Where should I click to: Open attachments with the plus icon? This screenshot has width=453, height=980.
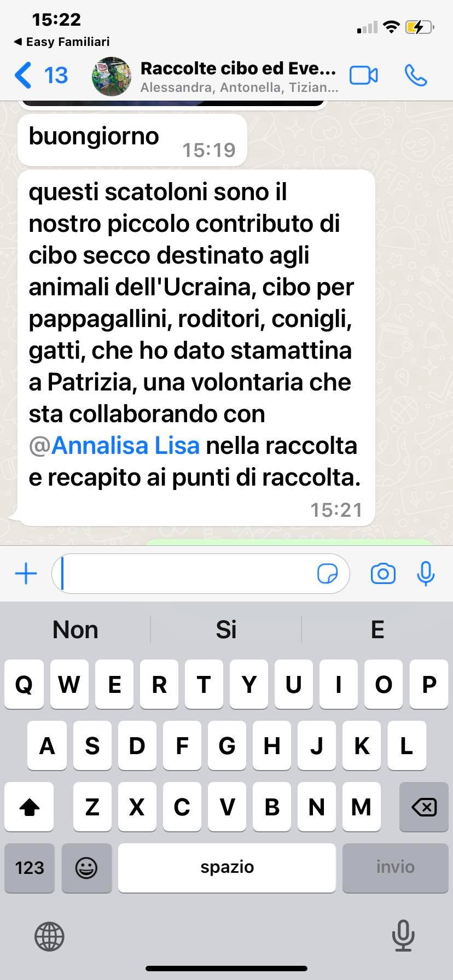[x=26, y=574]
